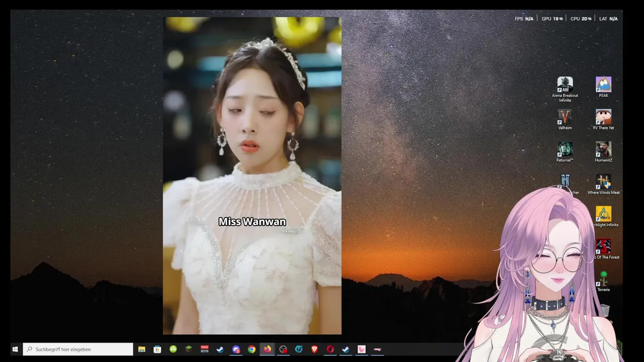Select the PEAK desktop shortcut

[603, 87]
